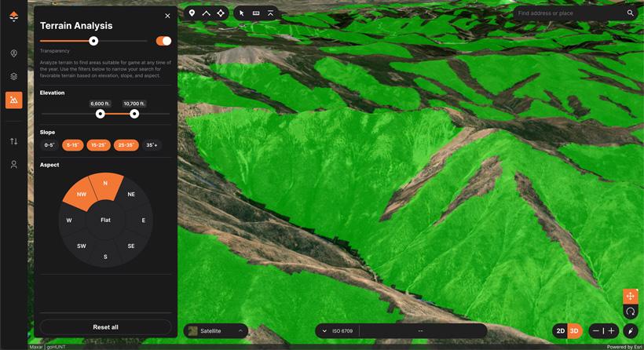
Task: Select the rotate navigation mode icon
Action: pos(631,312)
